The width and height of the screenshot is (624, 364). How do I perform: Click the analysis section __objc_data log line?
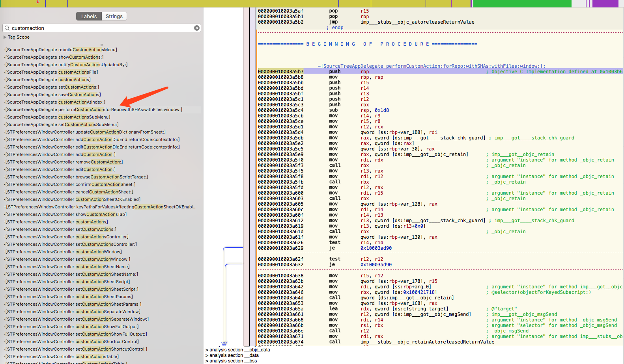(x=237, y=350)
